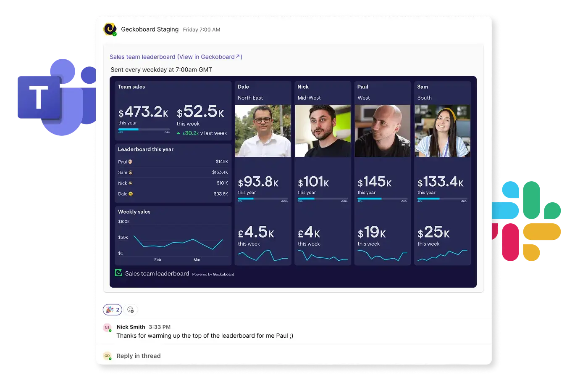
Task: Click Nick's $101K yearly value
Action: 313,182
